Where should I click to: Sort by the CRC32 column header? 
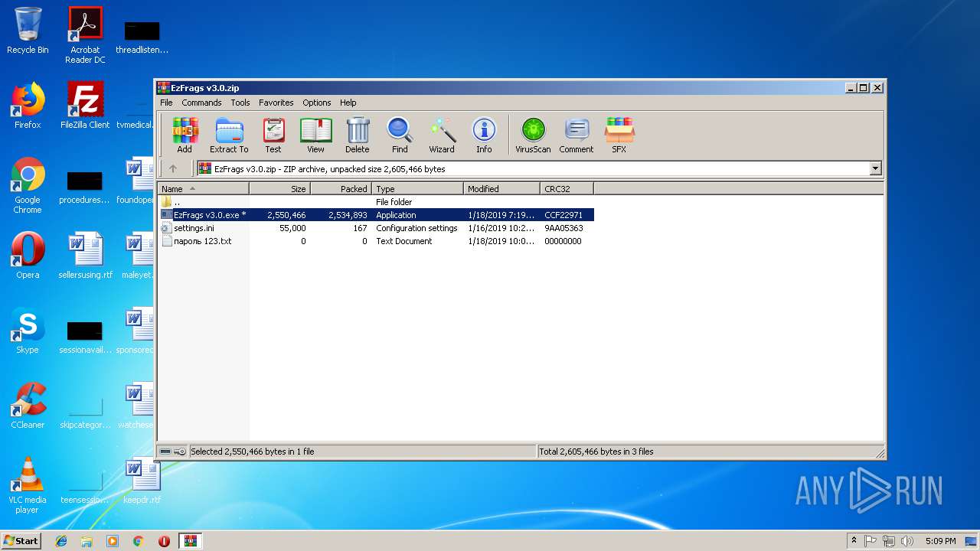tap(567, 189)
